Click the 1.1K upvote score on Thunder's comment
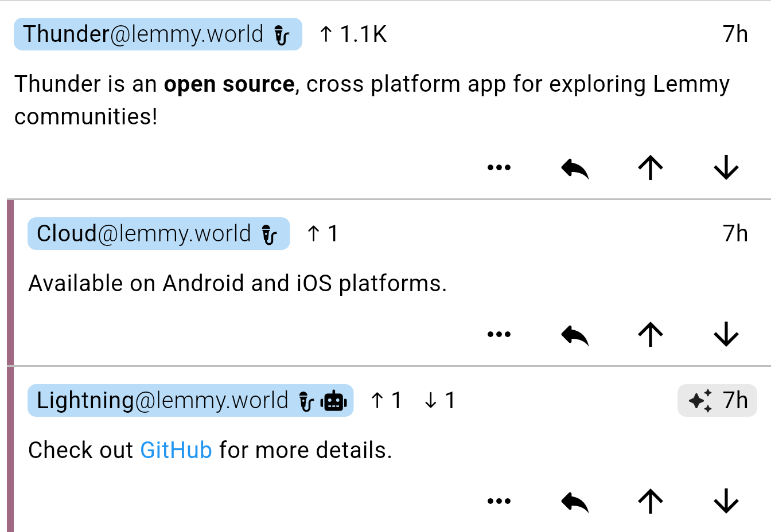The image size is (771, 532). pyautogui.click(x=353, y=34)
